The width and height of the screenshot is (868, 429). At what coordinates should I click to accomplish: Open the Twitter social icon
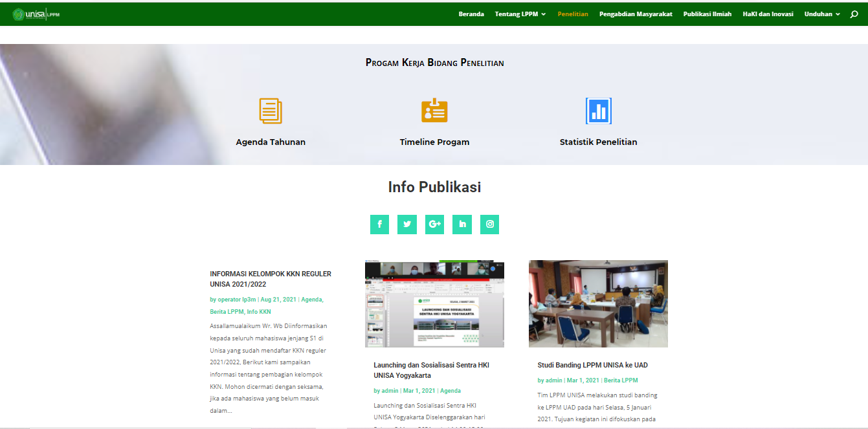[407, 225]
